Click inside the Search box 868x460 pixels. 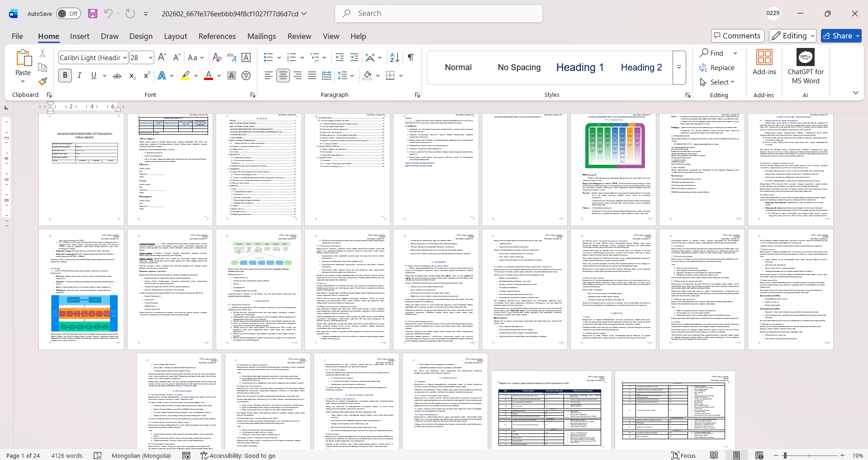439,14
